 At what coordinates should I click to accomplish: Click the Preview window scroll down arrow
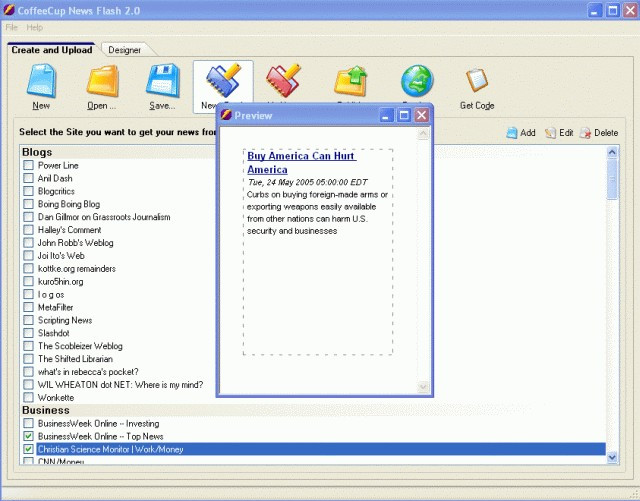[423, 386]
